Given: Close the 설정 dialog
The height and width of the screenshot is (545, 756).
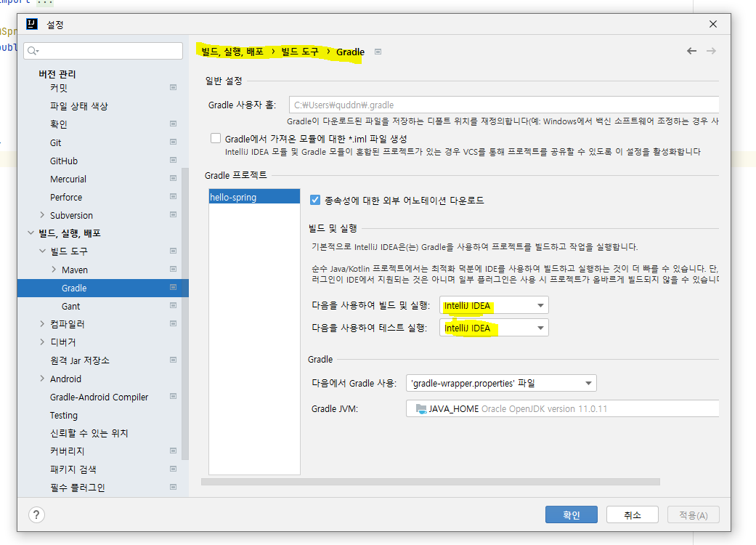Looking at the screenshot, I should click(x=713, y=24).
